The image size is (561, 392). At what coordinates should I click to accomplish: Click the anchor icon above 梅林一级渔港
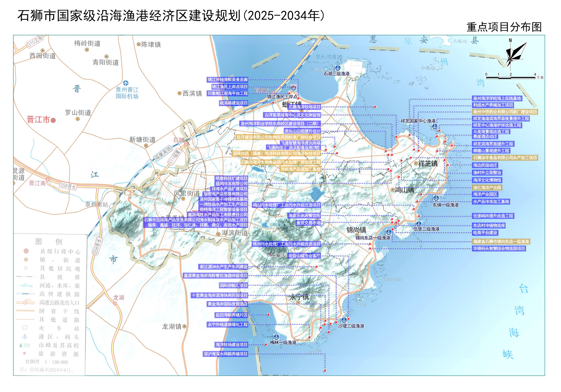tap(276, 337)
